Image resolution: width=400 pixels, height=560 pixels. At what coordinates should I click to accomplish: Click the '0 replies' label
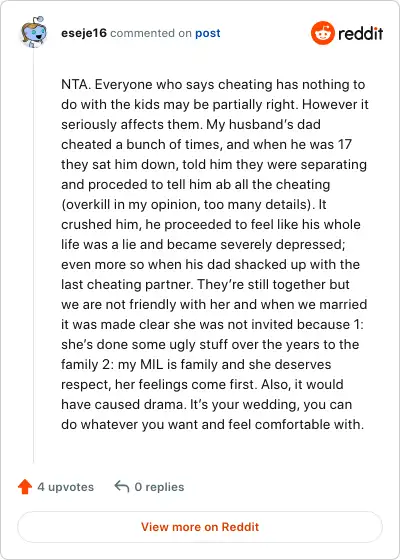tap(159, 487)
